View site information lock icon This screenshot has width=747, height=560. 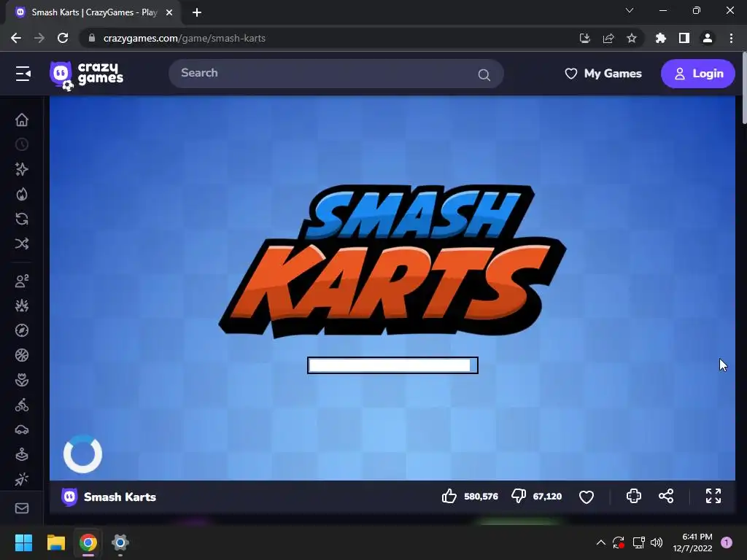click(92, 38)
